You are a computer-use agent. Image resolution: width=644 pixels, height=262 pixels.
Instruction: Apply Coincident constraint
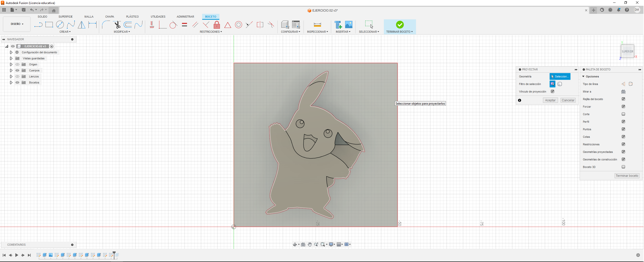(x=163, y=25)
